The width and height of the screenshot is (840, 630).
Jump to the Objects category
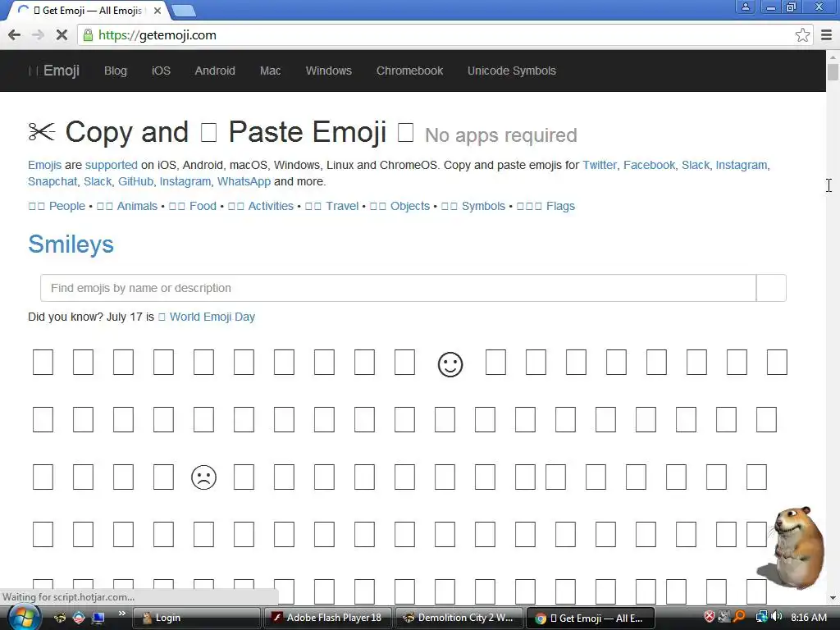pos(399,206)
